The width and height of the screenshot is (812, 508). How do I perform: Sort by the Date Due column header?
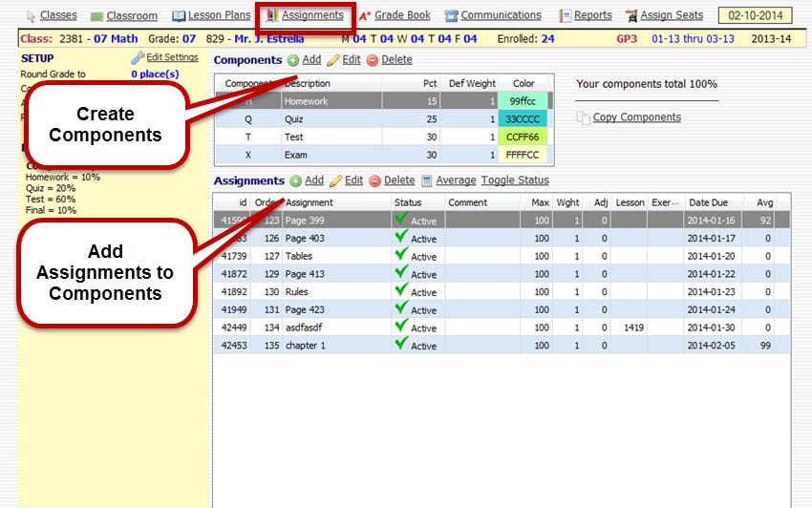[709, 202]
